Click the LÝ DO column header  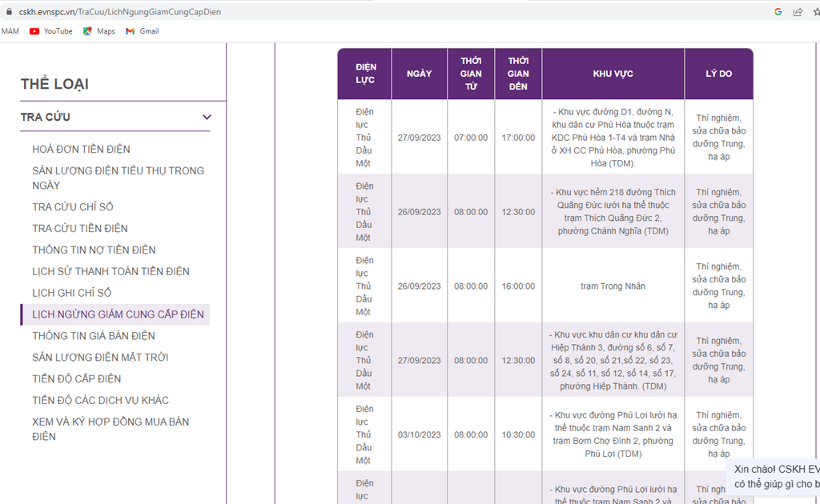coord(718,74)
